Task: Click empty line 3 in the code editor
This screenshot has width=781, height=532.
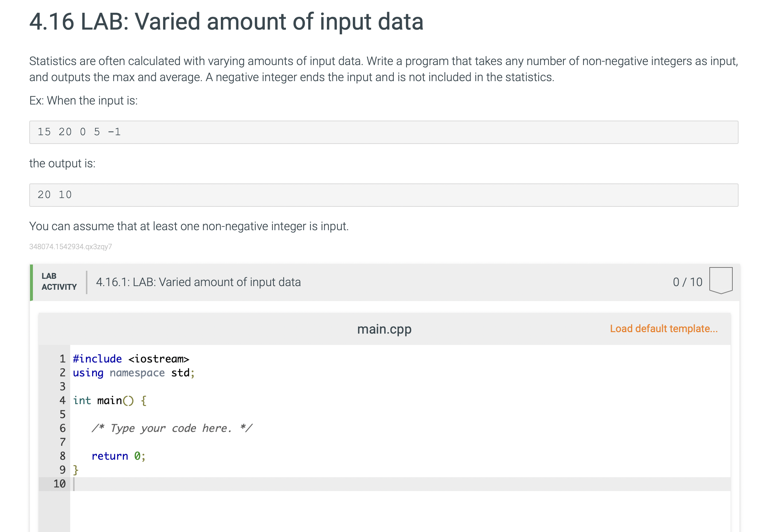Action: [x=219, y=387]
